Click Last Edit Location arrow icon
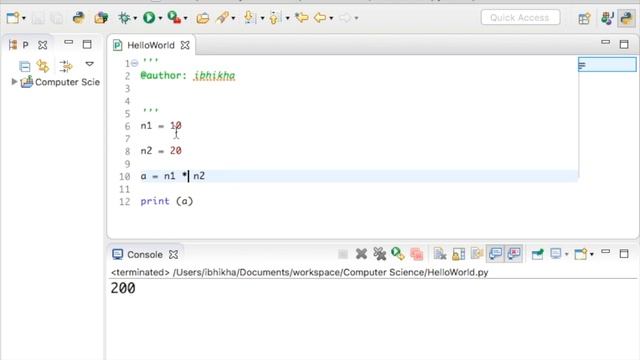The height and width of the screenshot is (360, 640). click(302, 18)
